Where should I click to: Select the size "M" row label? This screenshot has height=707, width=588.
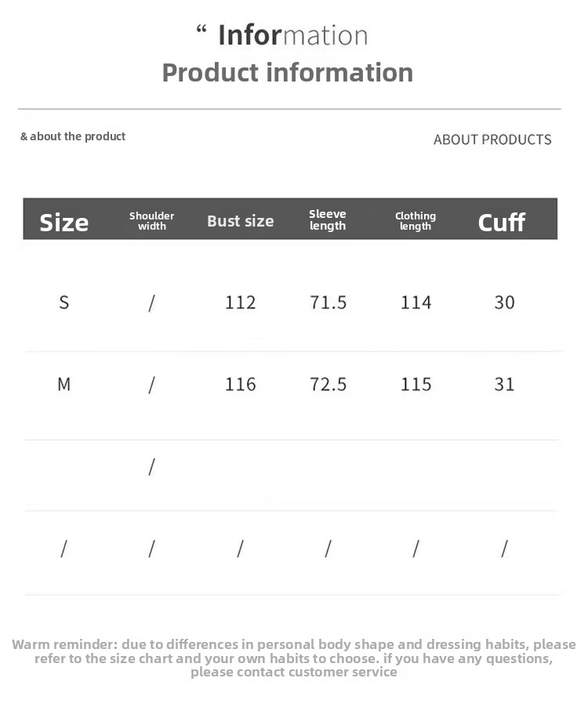click(64, 384)
